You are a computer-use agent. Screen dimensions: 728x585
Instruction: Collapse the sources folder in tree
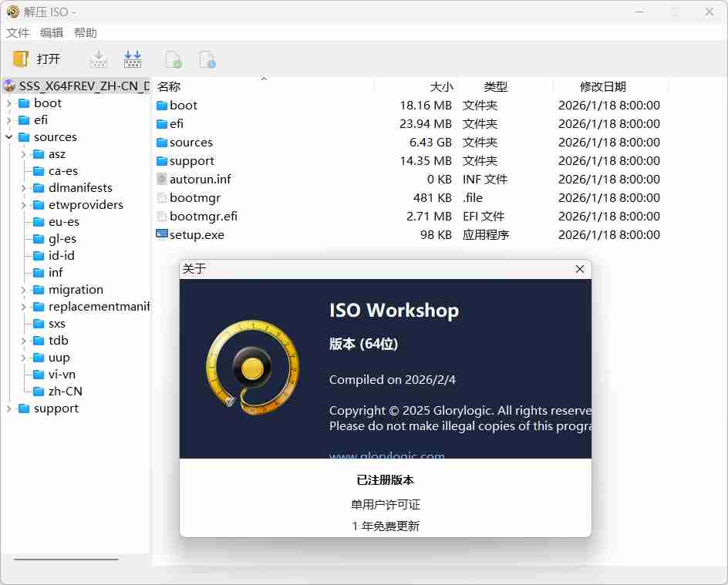coord(9,137)
